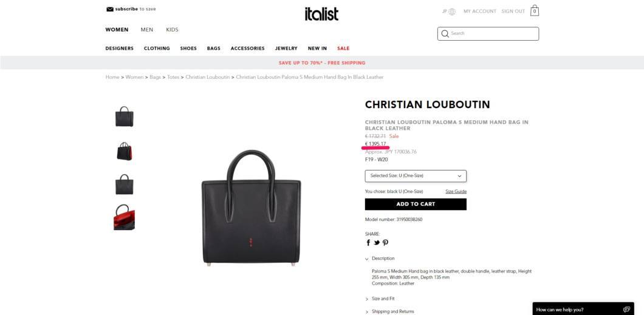
Task: Click the subscribe envelope icon
Action: [109, 9]
